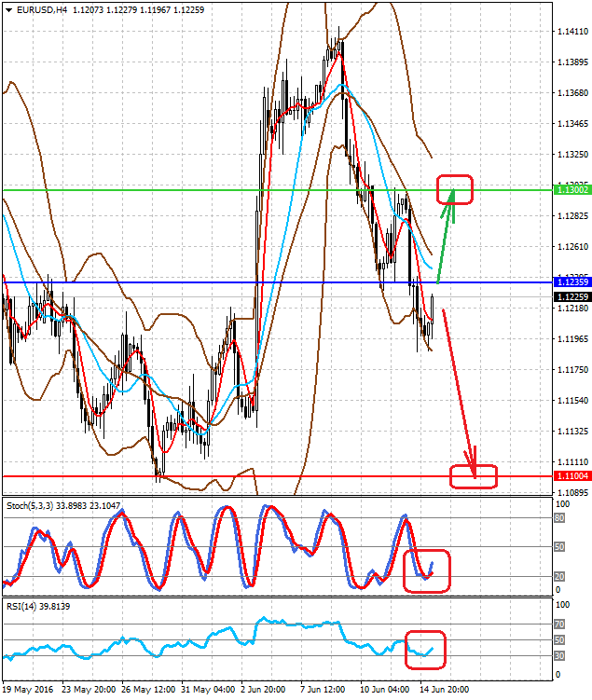The width and height of the screenshot is (592, 700).
Task: Click the 23 May 20:00 time label
Action: (x=89, y=690)
